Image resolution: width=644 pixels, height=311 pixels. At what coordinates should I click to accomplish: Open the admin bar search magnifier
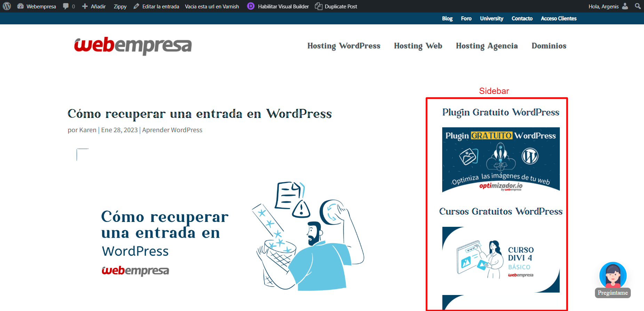tap(638, 6)
